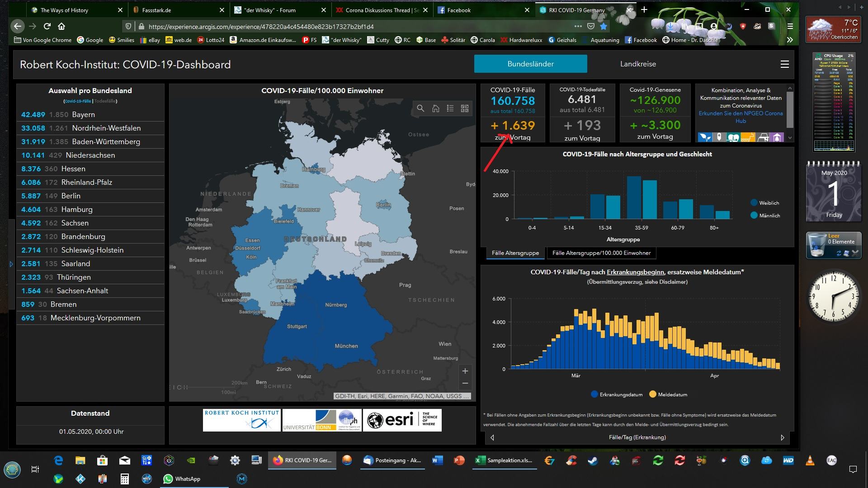
Task: Toggle Weiblich series in age chart legend
Action: tap(764, 203)
